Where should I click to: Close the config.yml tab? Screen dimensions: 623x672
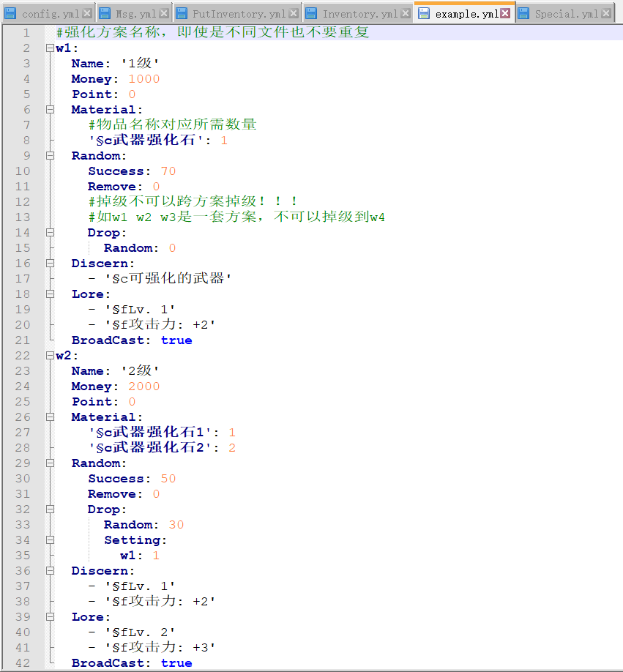tap(87, 13)
